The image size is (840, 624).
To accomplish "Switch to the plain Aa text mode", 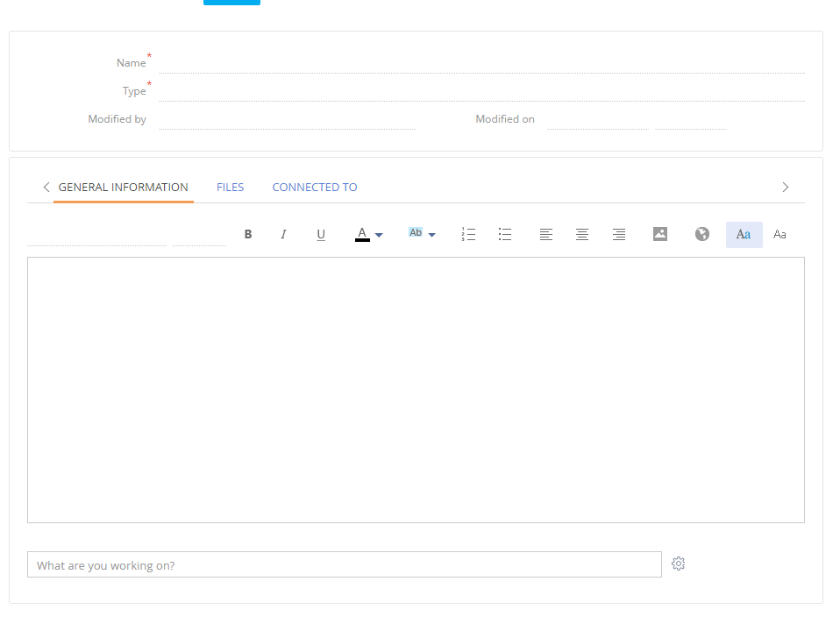I will (780, 235).
